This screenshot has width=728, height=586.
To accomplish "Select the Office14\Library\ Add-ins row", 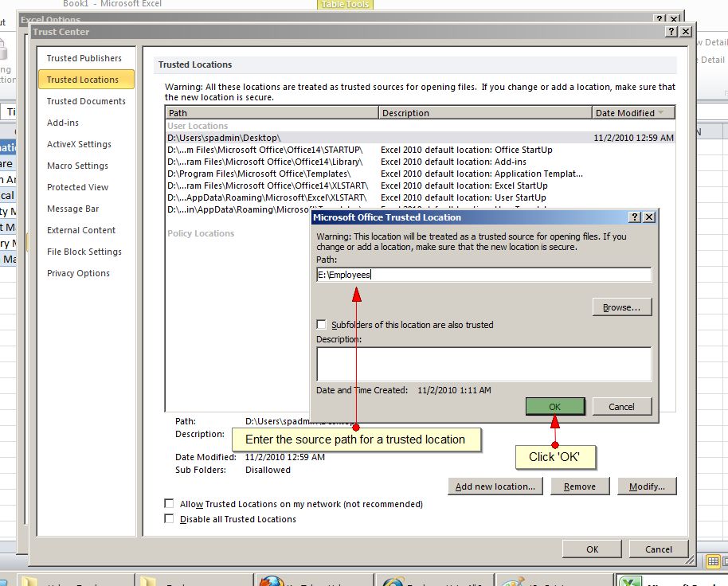I will pos(421,162).
